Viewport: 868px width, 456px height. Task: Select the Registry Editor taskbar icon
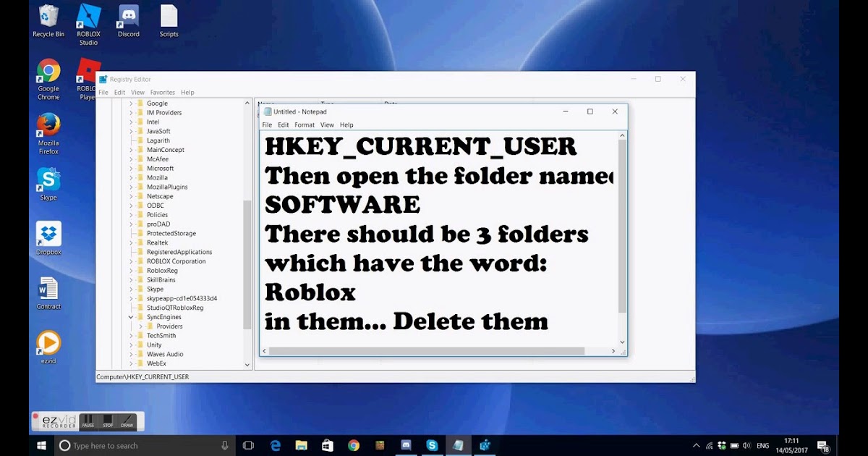tap(484, 445)
